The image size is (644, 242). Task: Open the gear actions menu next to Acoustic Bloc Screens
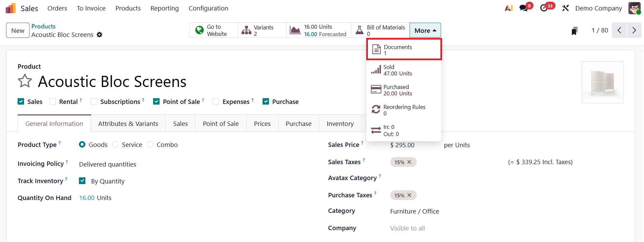point(100,35)
